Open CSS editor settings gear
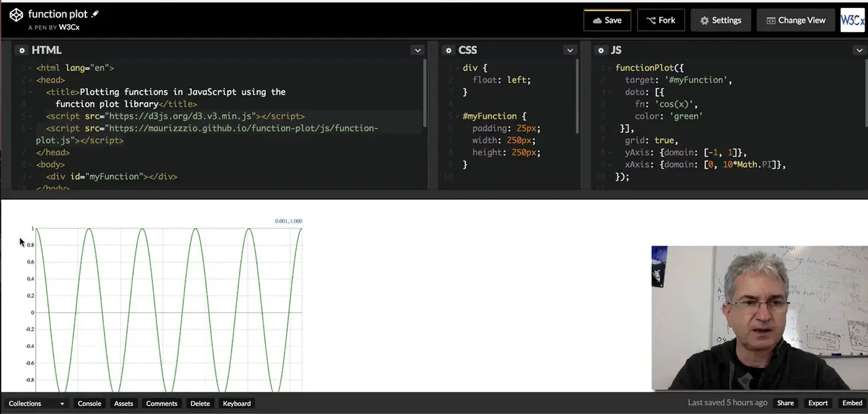The image size is (868, 414). 448,50
